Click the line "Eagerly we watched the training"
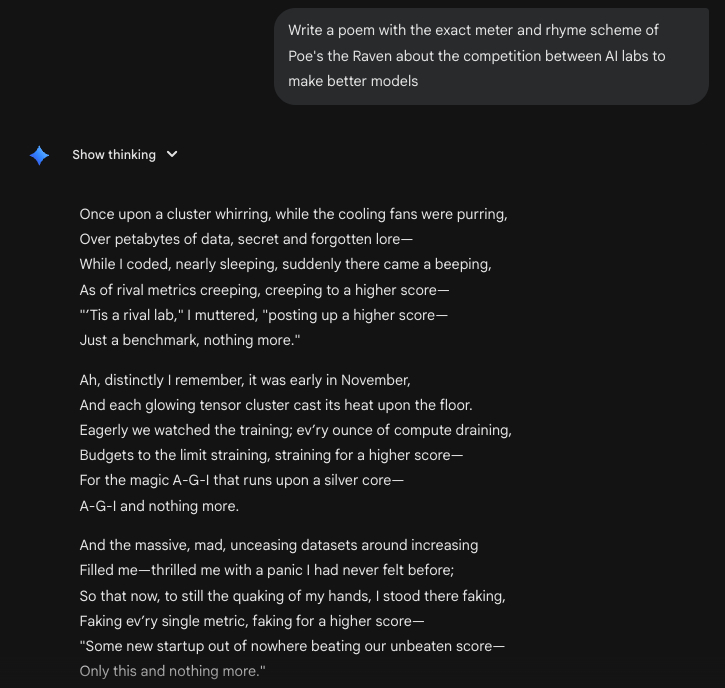 tap(295, 430)
